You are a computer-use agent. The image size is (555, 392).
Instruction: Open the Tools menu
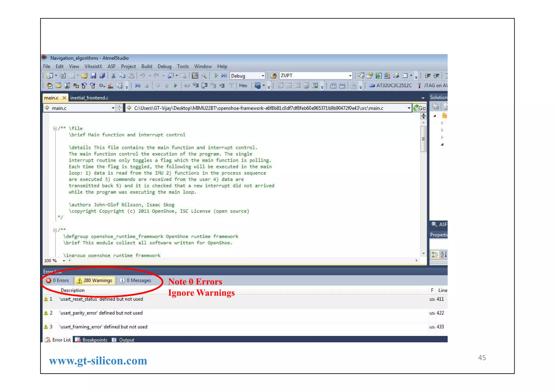pos(183,66)
